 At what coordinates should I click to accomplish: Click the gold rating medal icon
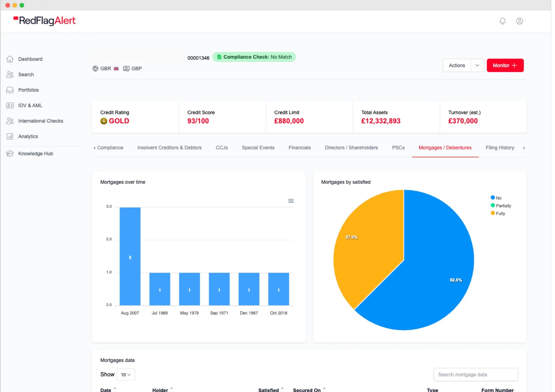point(104,121)
